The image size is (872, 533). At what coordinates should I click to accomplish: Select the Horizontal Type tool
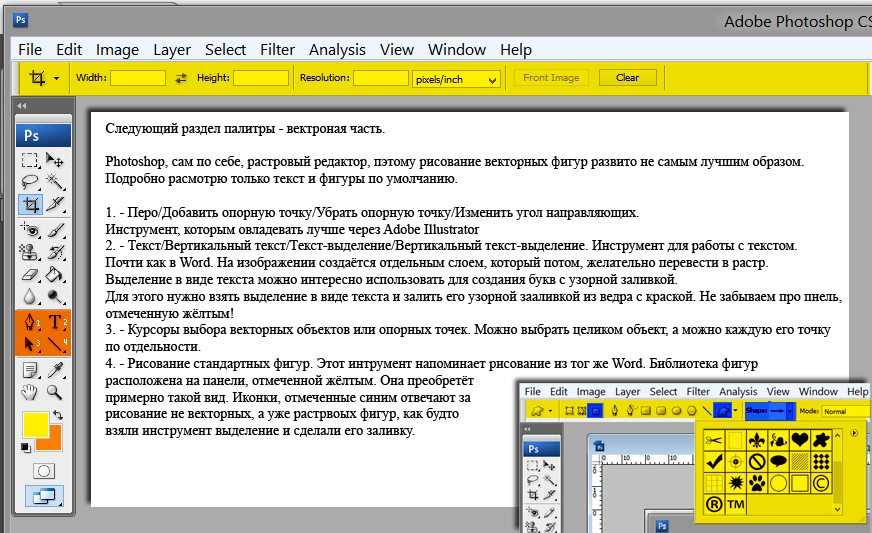pyautogui.click(x=56, y=322)
